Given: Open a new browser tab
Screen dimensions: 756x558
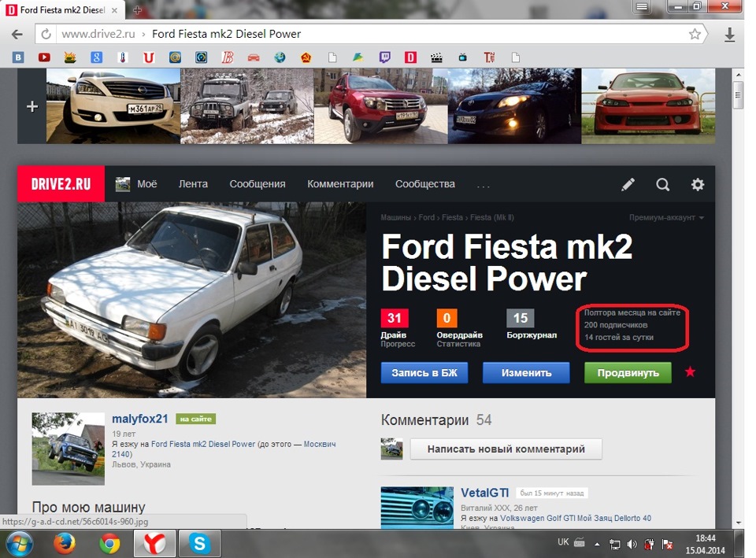Looking at the screenshot, I should tap(137, 9).
